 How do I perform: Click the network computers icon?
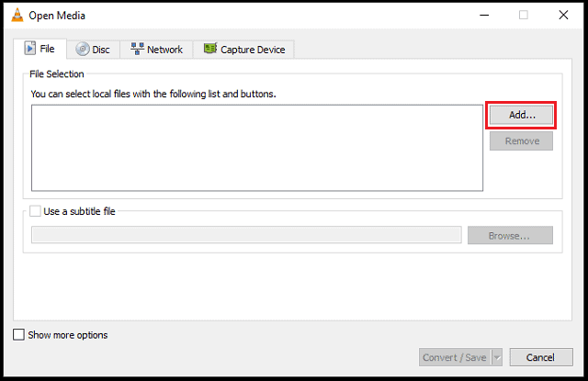click(x=137, y=49)
